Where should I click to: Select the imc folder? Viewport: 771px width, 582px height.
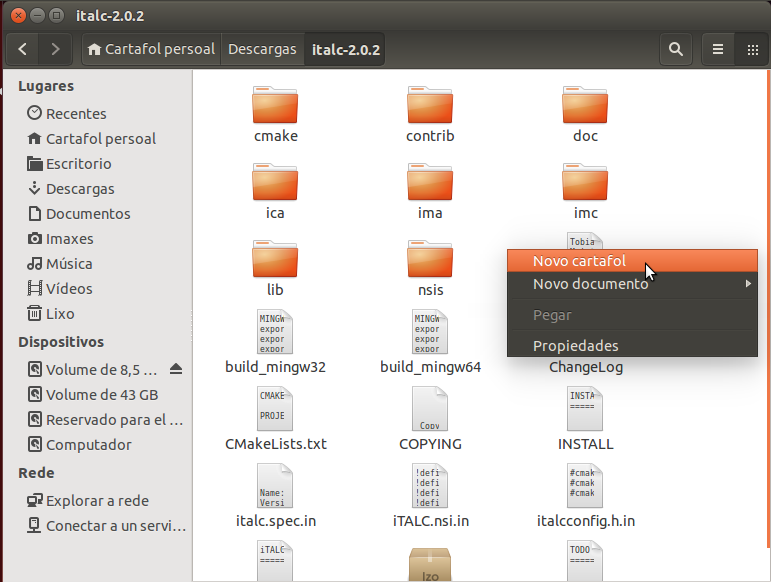[x=585, y=192]
